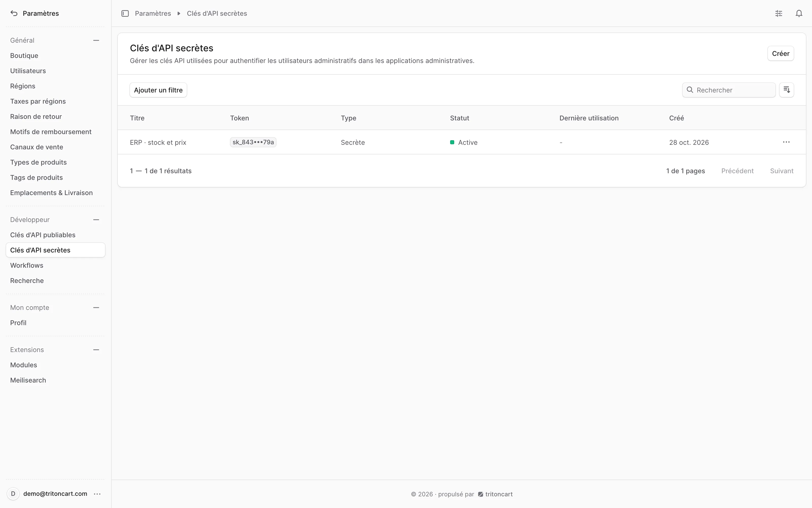
Task: Open Tags de produits
Action: coord(55,177)
